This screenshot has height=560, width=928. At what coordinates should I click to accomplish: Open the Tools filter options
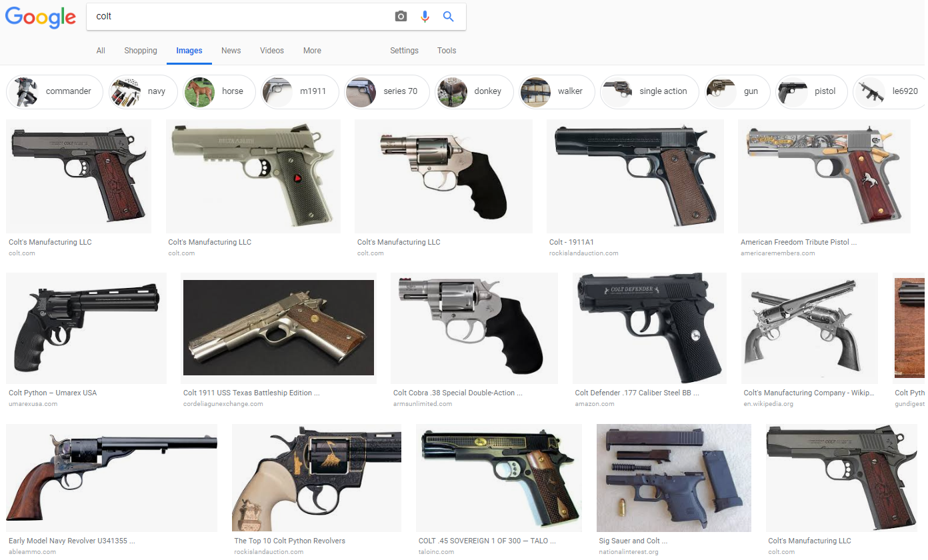click(447, 51)
